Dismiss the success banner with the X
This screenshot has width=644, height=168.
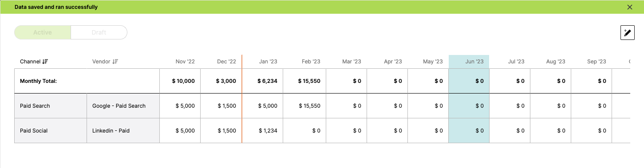pyautogui.click(x=630, y=7)
